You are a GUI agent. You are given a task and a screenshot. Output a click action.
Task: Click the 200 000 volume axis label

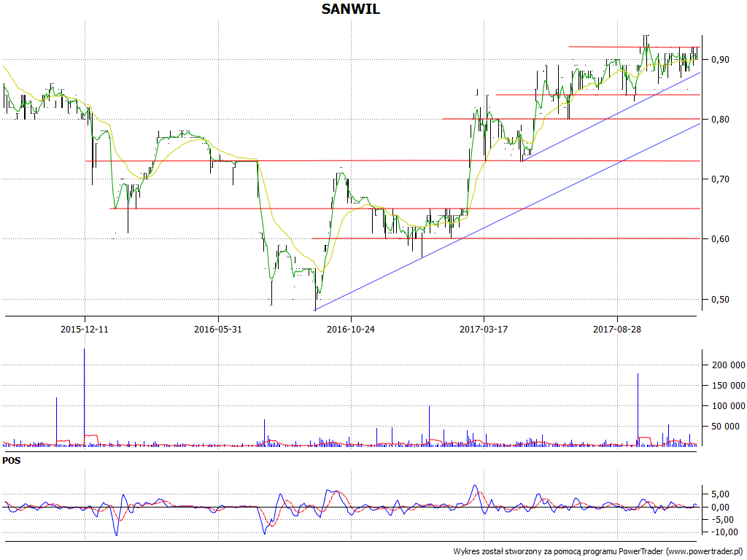(728, 365)
